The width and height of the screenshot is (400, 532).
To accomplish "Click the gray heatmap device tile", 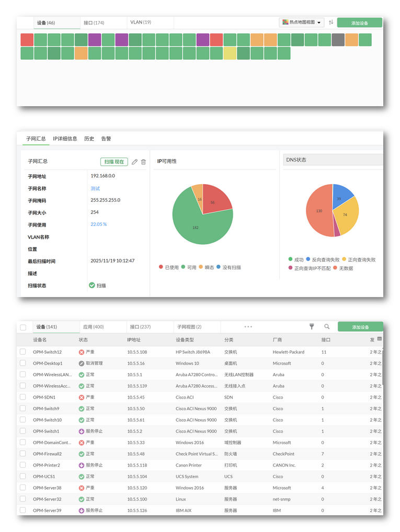I will [x=338, y=40].
